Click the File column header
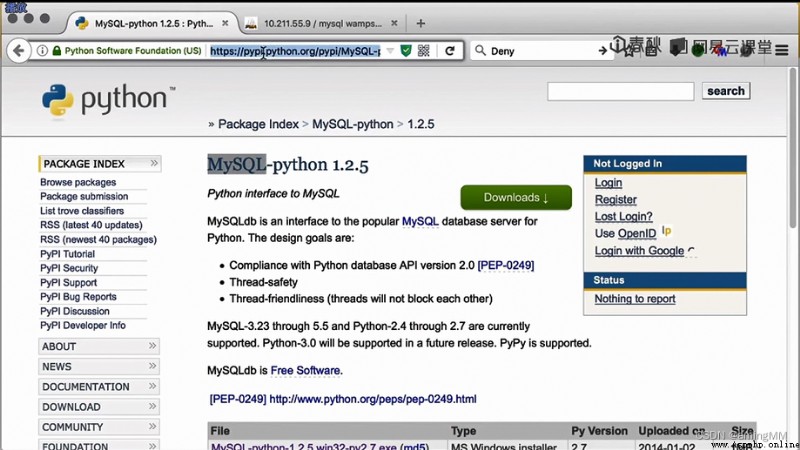 (220, 431)
